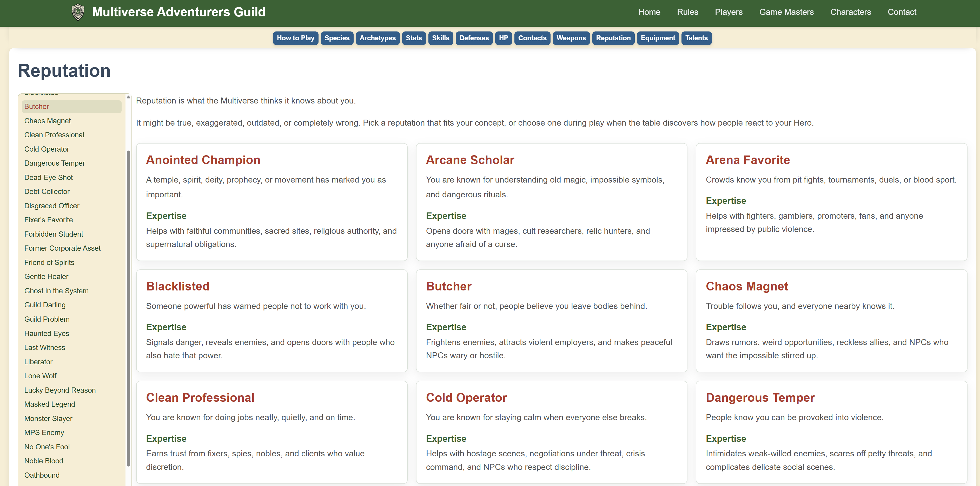Open the Game Masters nav link

tap(786, 12)
